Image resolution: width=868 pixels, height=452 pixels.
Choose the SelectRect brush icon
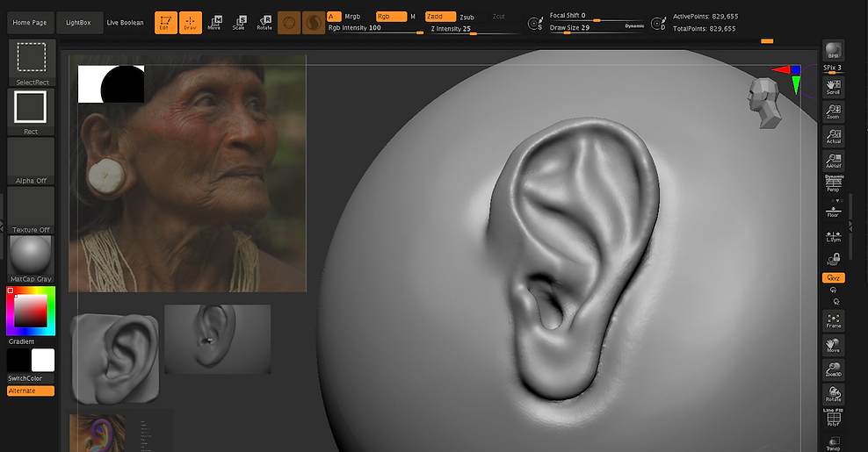coord(33,63)
